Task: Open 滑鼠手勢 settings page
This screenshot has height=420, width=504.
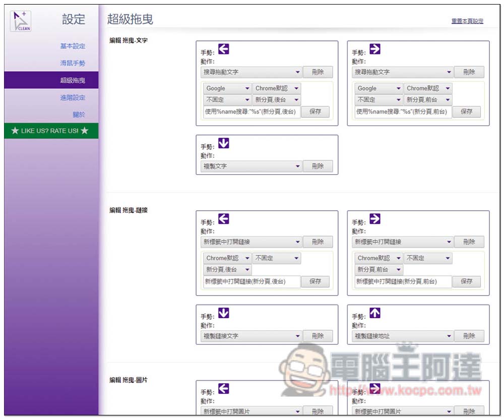Action: tap(73, 64)
